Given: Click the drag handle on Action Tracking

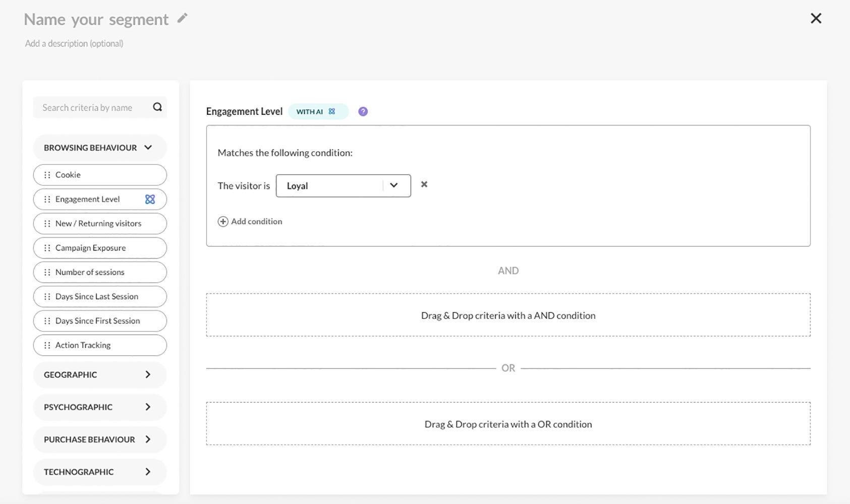Looking at the screenshot, I should (x=47, y=345).
